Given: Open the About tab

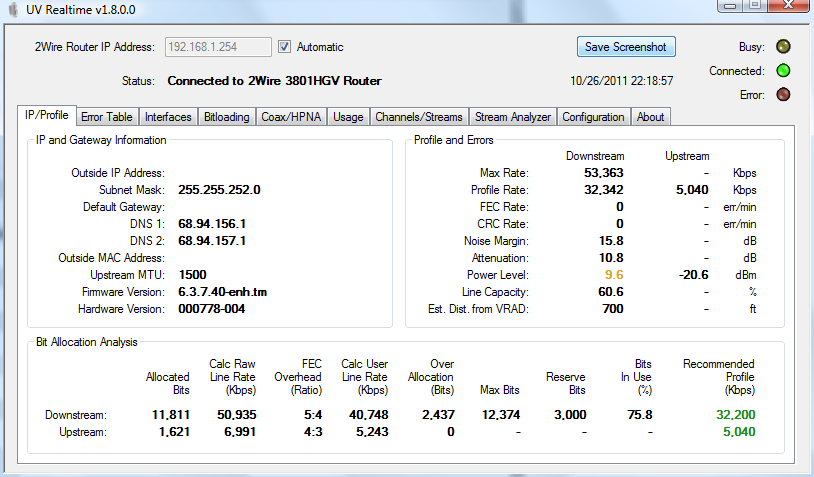Looking at the screenshot, I should click(x=650, y=117).
